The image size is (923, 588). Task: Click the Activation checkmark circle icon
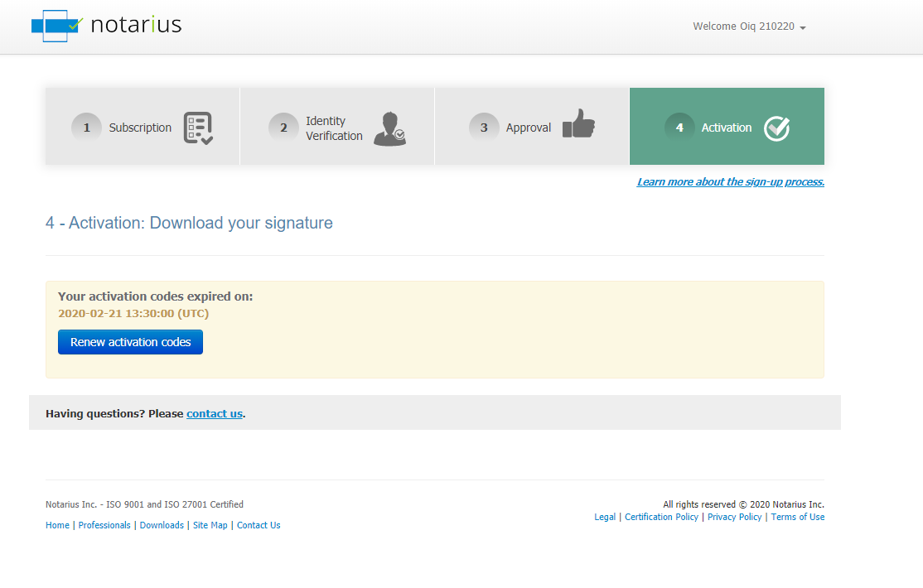pyautogui.click(x=776, y=128)
